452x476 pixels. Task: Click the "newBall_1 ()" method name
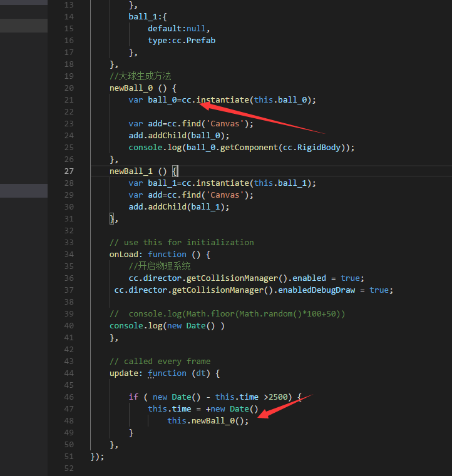[138, 171]
